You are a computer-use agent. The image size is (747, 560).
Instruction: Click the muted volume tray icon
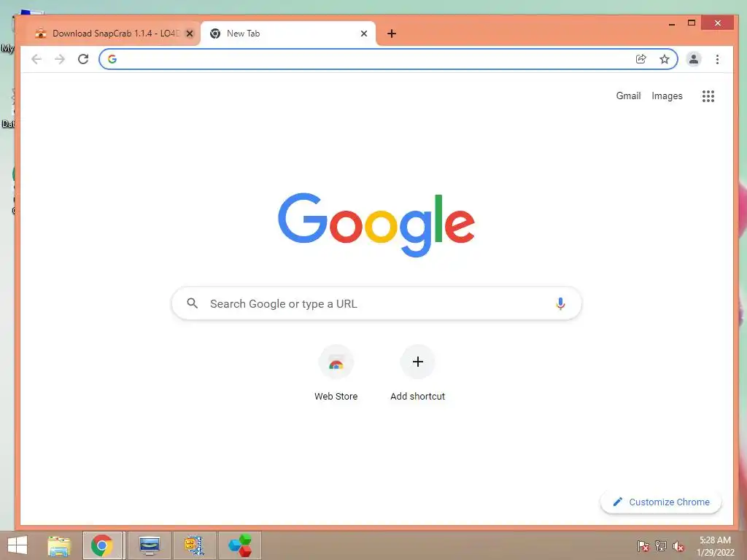pos(678,546)
